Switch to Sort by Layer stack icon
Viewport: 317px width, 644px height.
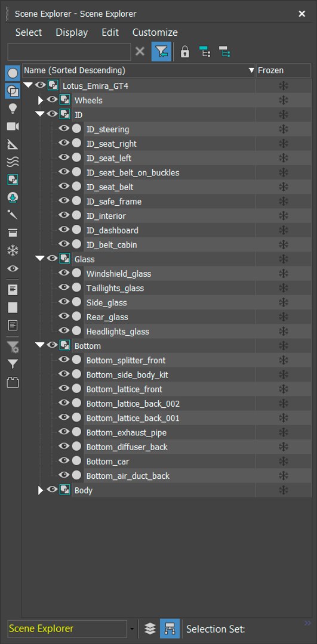point(150,628)
